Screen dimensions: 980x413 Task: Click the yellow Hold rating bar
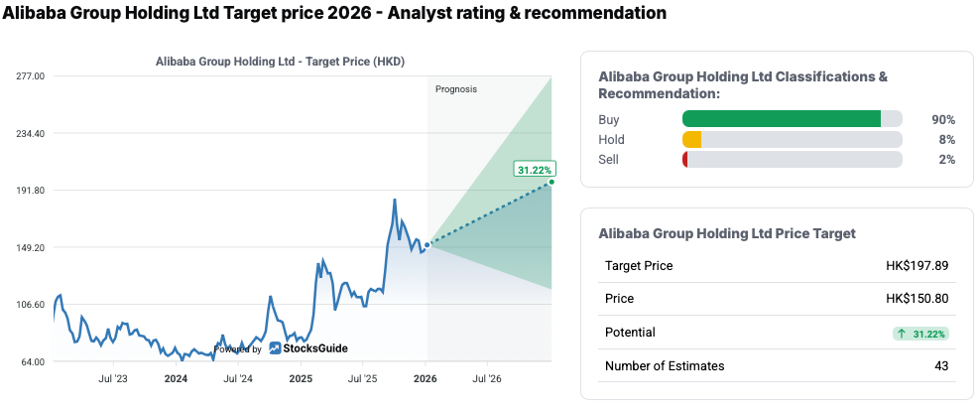692,139
